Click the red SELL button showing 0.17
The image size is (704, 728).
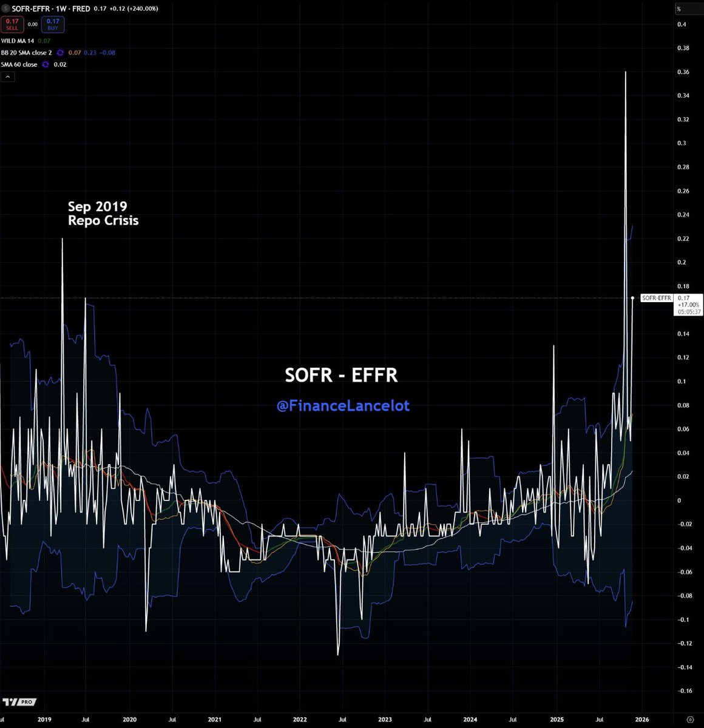[x=12, y=24]
